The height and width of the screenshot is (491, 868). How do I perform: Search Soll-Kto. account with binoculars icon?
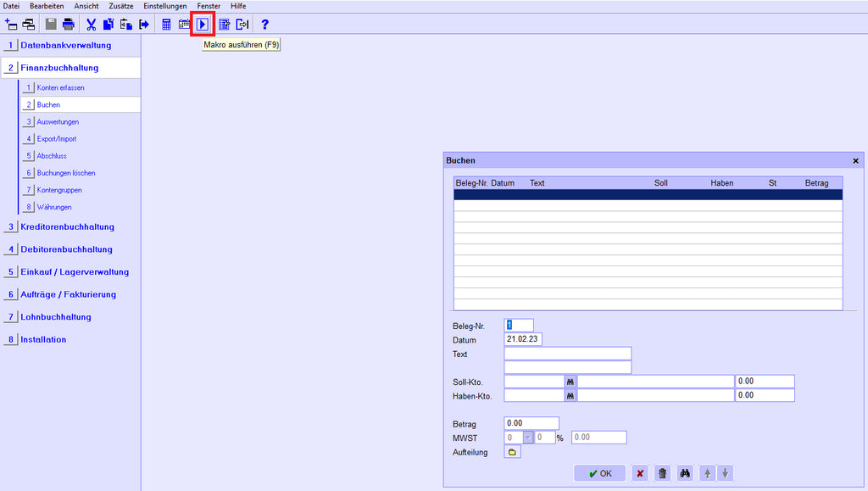[570, 382]
